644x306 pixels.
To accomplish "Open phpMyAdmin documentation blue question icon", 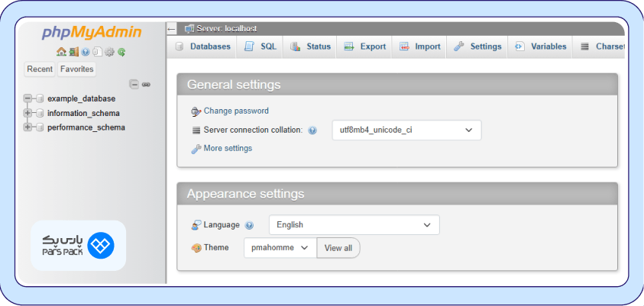I will 86,52.
